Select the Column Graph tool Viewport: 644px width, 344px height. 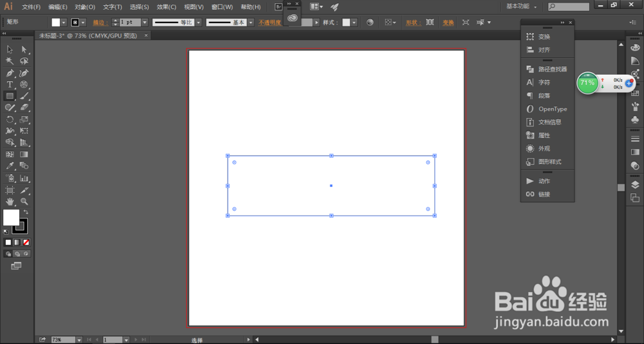(24, 178)
